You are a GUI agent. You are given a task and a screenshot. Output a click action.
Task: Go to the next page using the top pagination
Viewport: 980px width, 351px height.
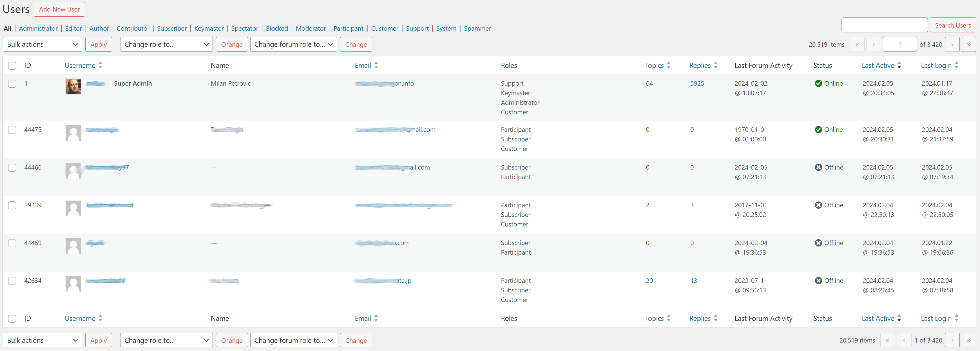pos(952,45)
